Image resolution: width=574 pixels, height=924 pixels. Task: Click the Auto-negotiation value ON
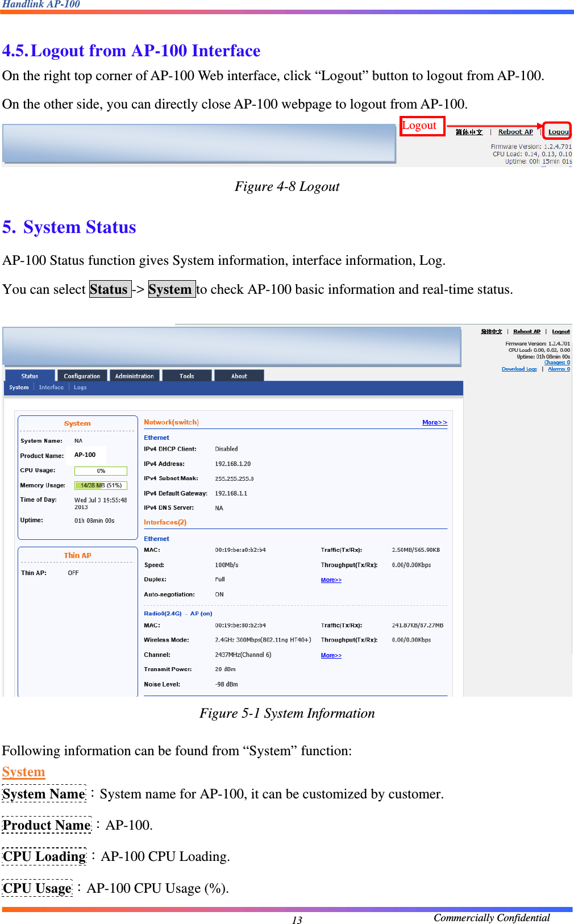pos(219,594)
